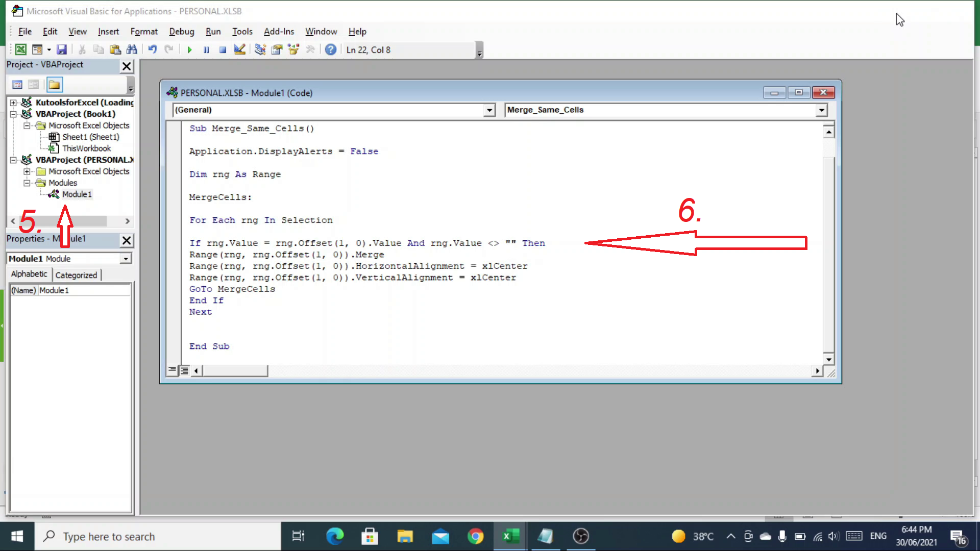Viewport: 980px width, 551px height.
Task: Activate Design Mode from the toolbar
Action: click(240, 49)
